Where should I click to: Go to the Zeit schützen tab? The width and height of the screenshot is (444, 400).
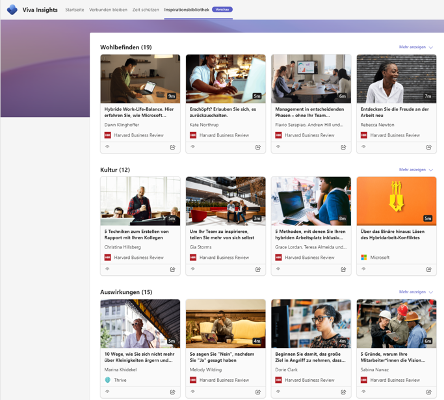coord(146,10)
